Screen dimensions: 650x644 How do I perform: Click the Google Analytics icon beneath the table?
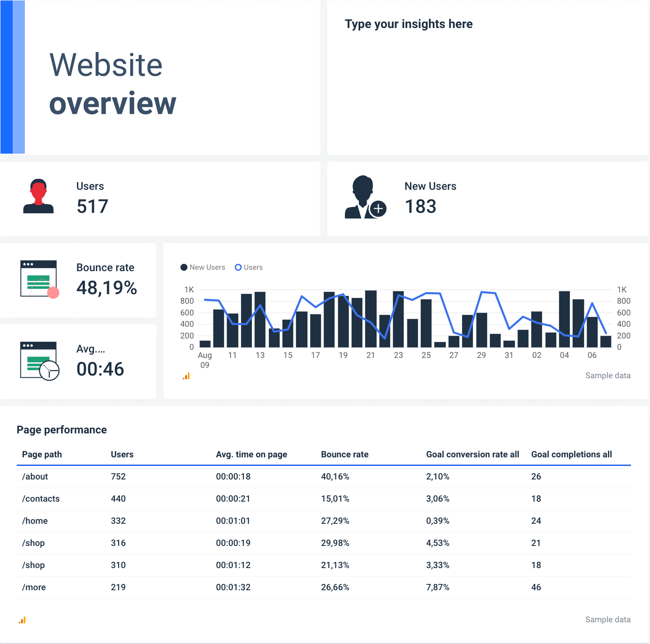(x=22, y=620)
